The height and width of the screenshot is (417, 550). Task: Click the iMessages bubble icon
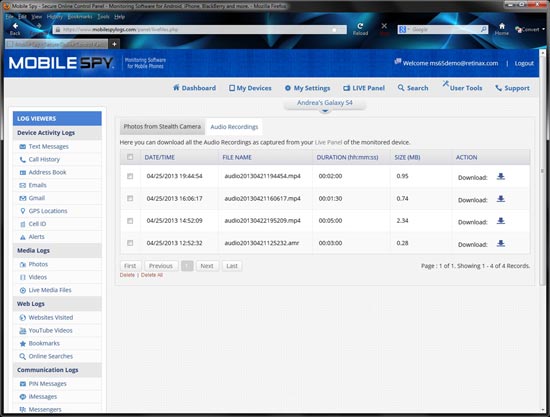point(22,397)
